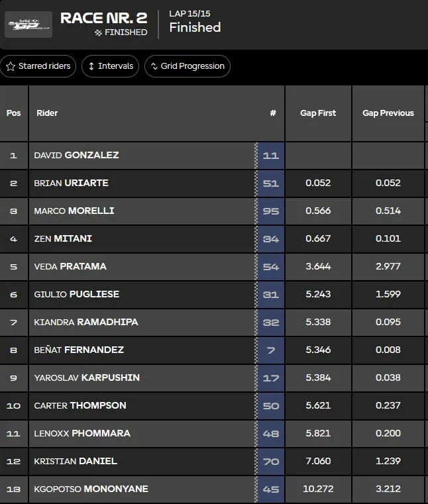This screenshot has height=504, width=428.
Task: Sort by the Gap Previous column header
Action: click(x=388, y=113)
